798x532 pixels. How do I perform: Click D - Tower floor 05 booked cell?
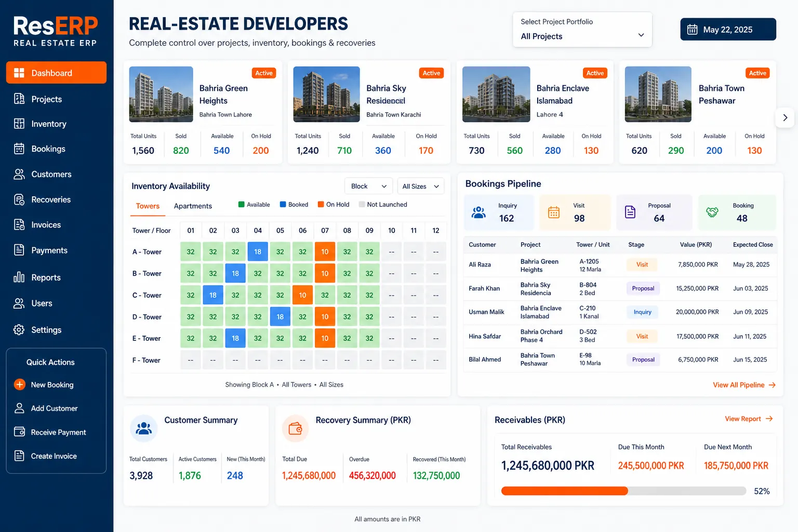[280, 316]
